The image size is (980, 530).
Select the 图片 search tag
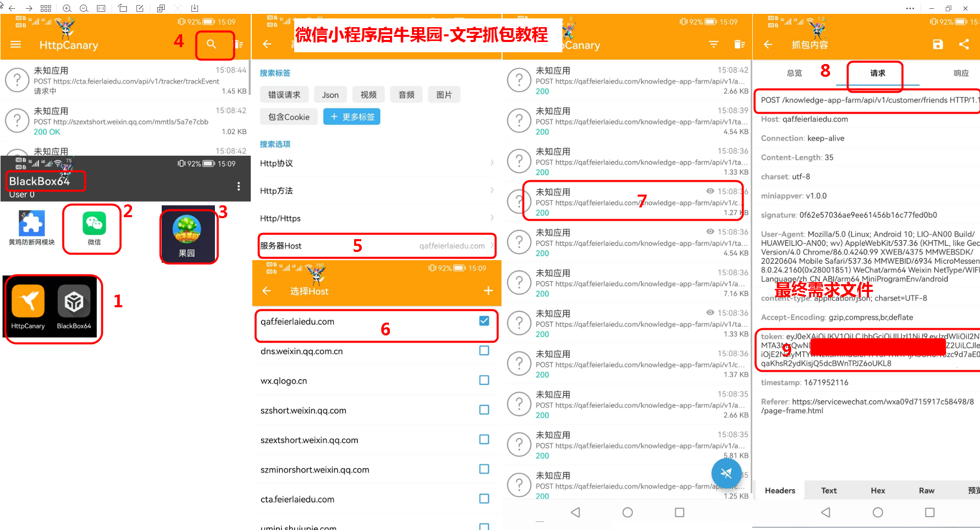[x=444, y=95]
